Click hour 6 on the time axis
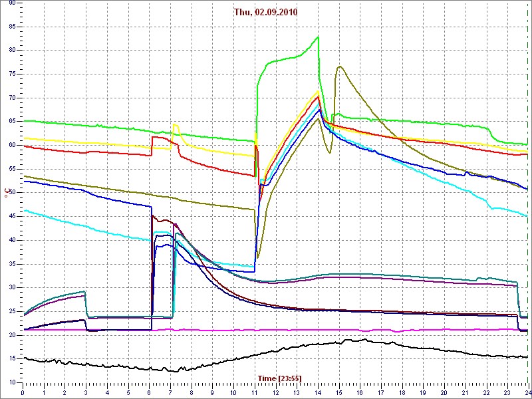The height and width of the screenshot is (399, 532). (149, 392)
